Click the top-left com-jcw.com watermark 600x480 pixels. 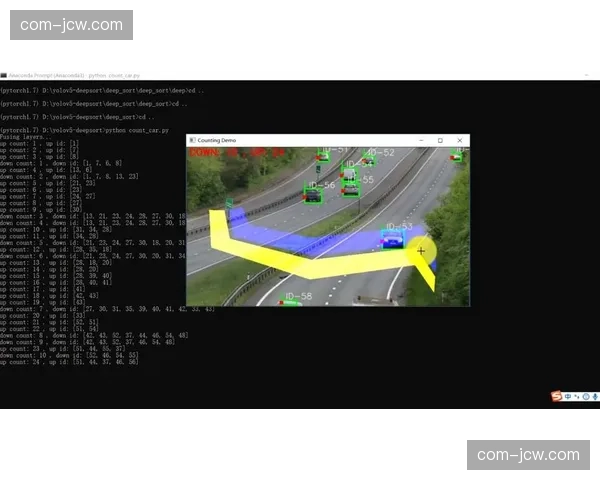[x=72, y=25]
